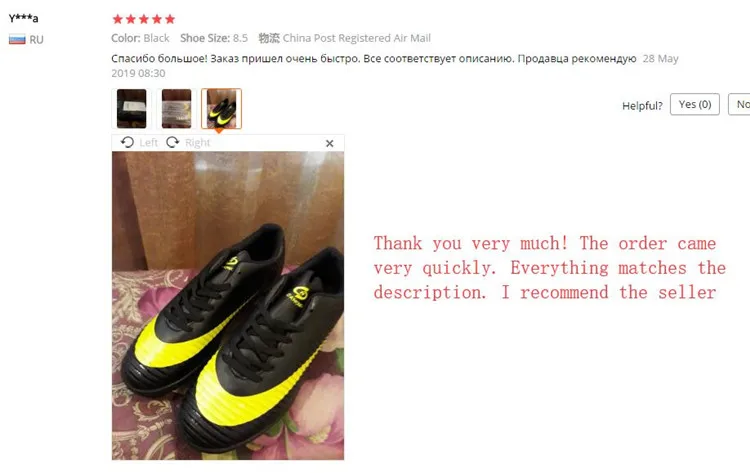Click the reviewer name Y***a

coord(23,19)
